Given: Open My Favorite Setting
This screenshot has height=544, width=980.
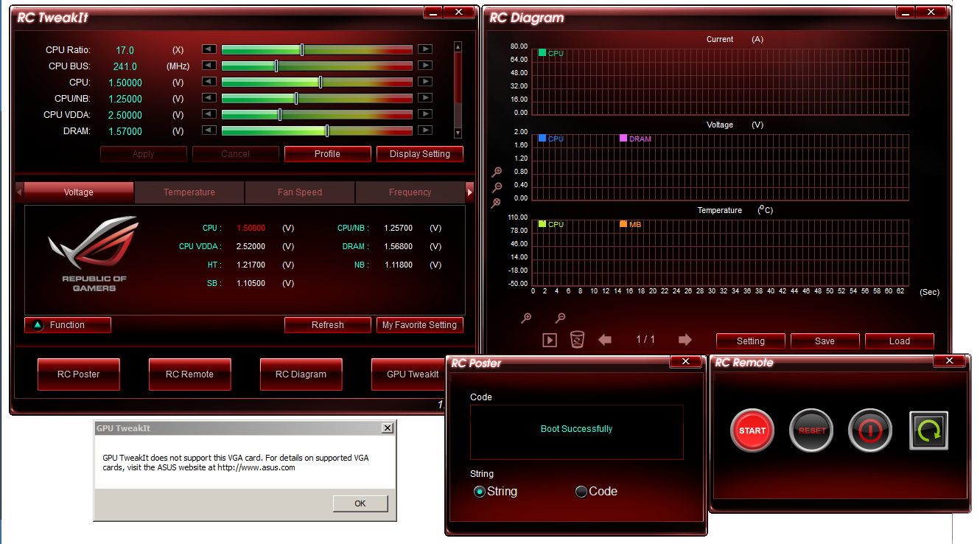Looking at the screenshot, I should (x=420, y=325).
